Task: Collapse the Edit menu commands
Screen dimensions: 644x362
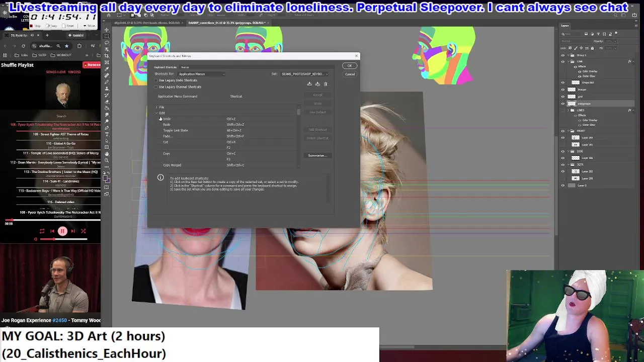Action: (x=156, y=113)
